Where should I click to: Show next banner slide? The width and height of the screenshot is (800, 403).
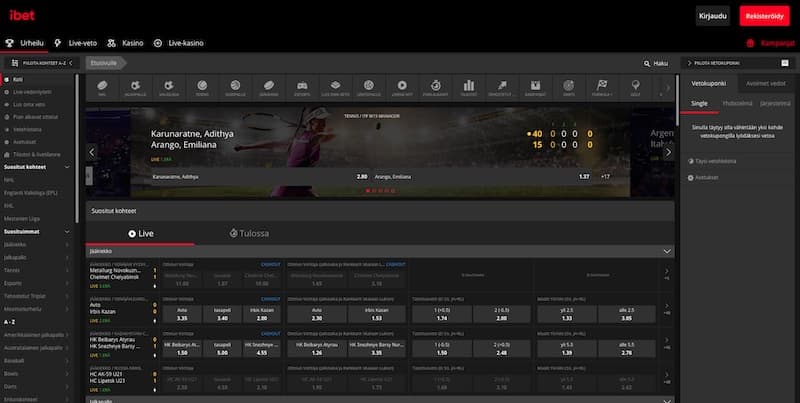point(668,152)
